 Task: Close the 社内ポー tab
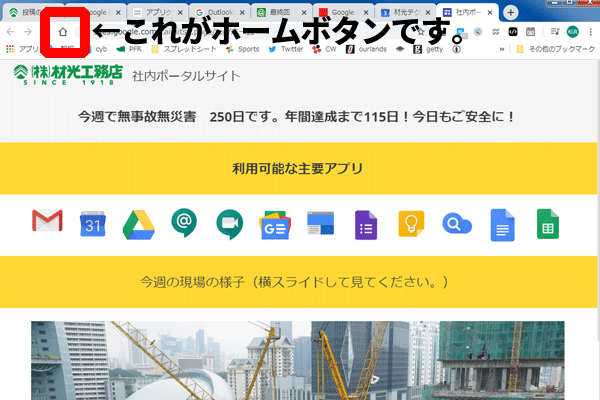point(490,13)
